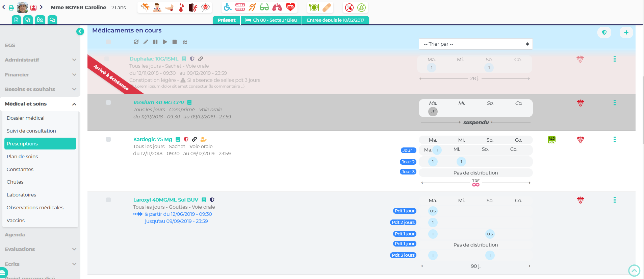Screen dimensions: 644x279
Task: Open the Inexium 40 MG CPR link
Action: [159, 102]
